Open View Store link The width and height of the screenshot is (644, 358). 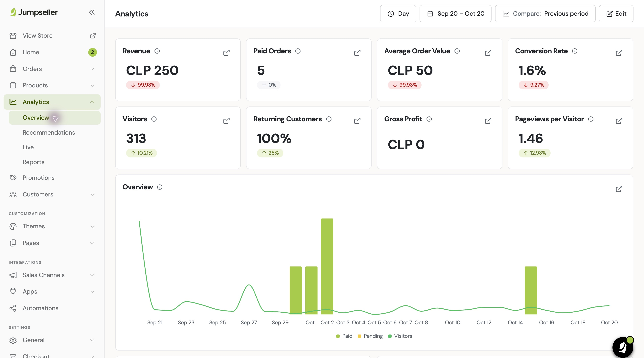tap(52, 36)
